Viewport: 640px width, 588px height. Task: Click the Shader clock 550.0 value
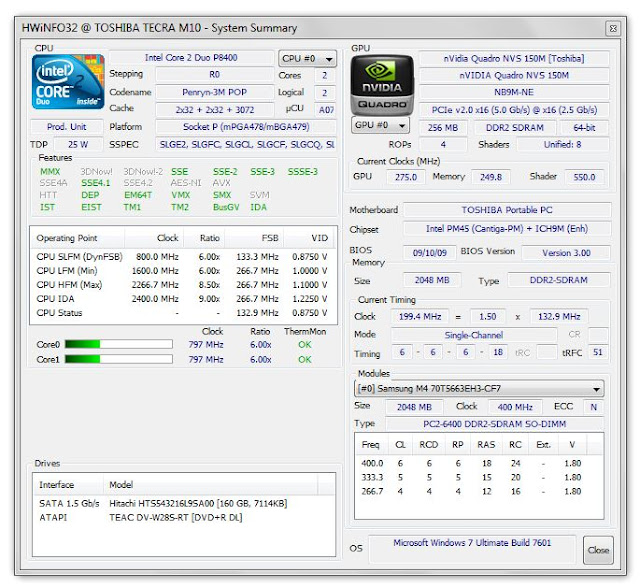coord(584,177)
